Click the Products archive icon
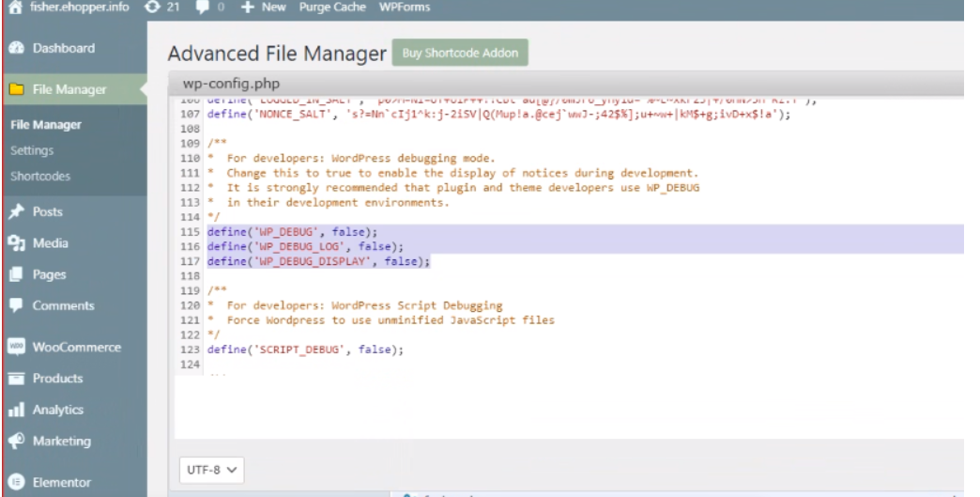980x497 pixels. point(16,379)
